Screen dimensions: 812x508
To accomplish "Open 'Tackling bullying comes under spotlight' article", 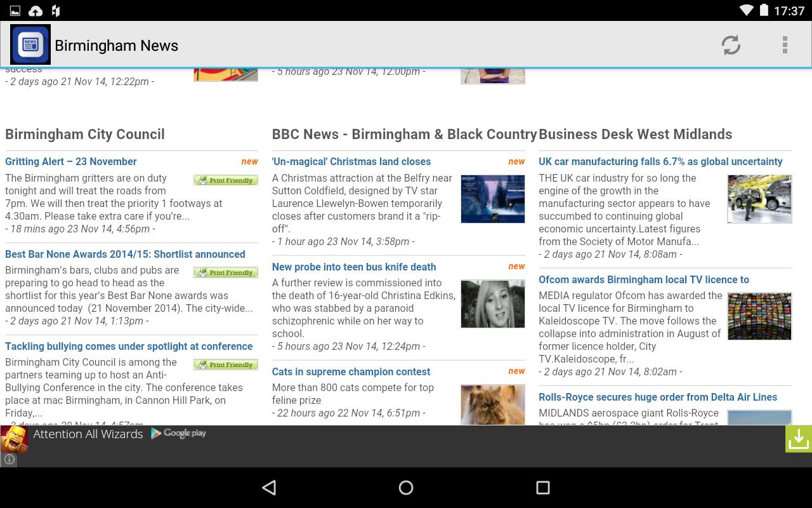I will (129, 346).
